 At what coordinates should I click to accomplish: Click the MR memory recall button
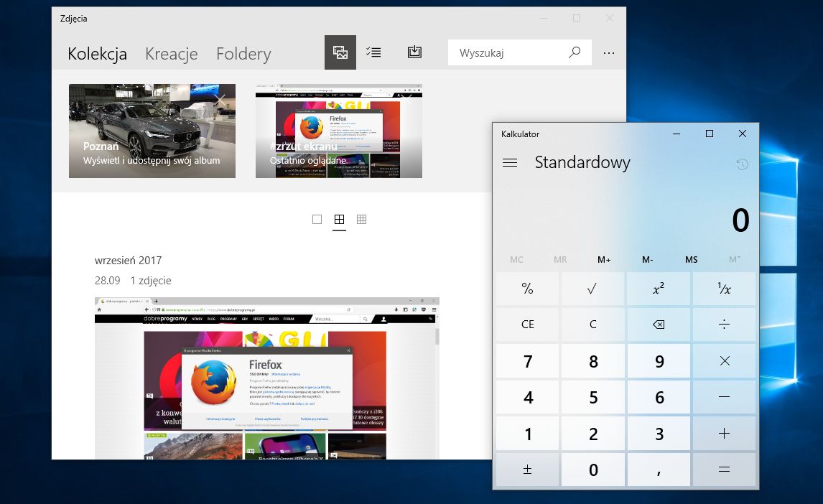(x=560, y=260)
